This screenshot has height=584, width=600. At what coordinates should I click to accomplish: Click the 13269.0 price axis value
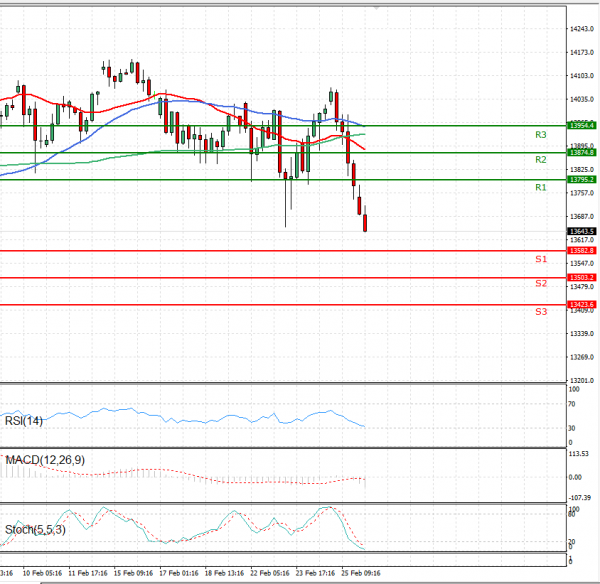(582, 357)
